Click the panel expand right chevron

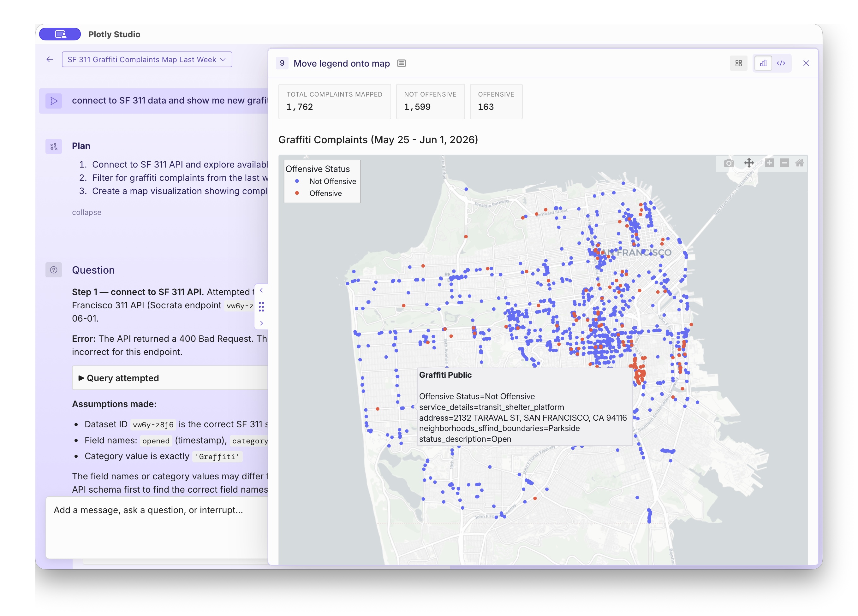[x=261, y=323]
